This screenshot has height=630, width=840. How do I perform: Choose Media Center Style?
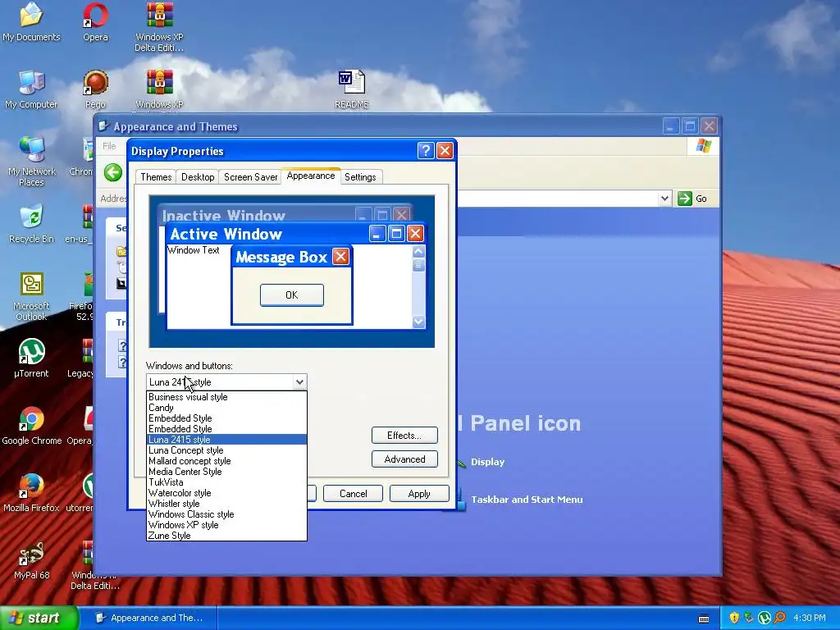226,472
